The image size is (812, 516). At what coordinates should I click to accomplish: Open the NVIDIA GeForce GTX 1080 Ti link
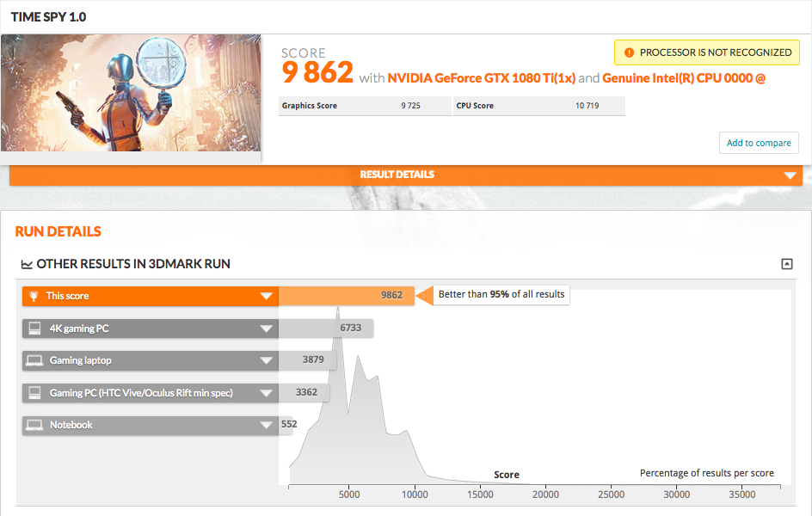coord(481,78)
